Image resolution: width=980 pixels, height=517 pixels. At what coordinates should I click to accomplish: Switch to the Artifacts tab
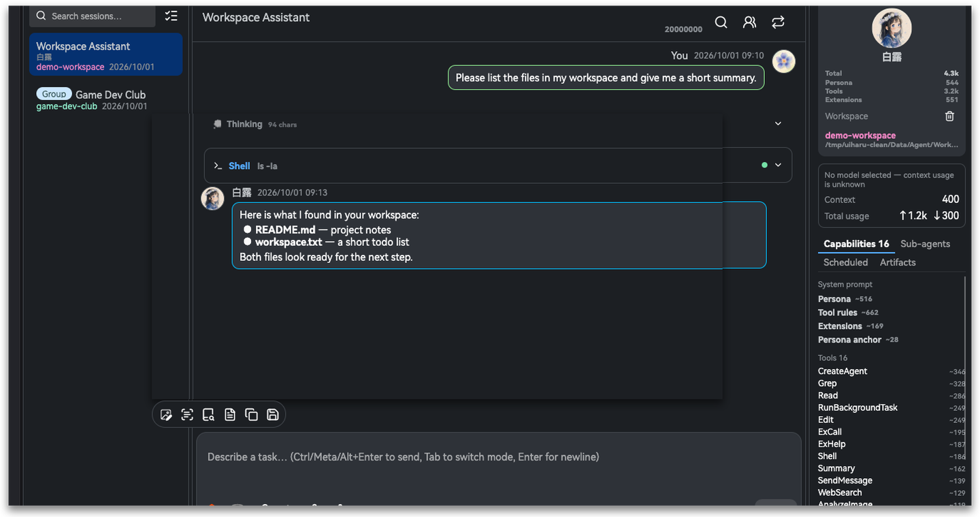pos(898,262)
